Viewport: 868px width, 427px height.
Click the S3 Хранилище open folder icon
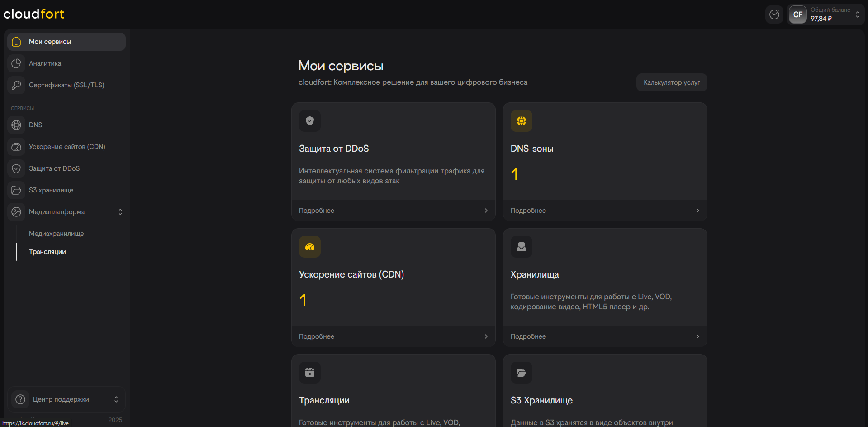[x=522, y=373]
